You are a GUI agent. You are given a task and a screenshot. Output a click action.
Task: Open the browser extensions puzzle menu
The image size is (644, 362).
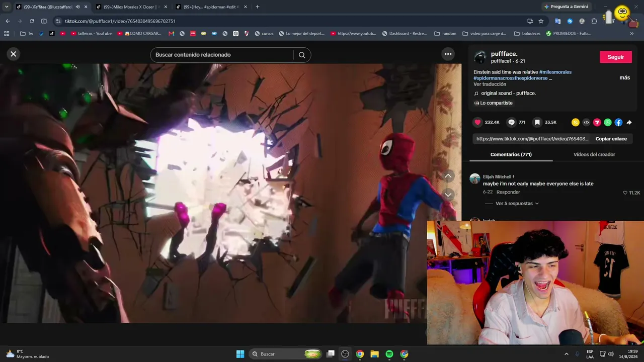click(x=594, y=21)
